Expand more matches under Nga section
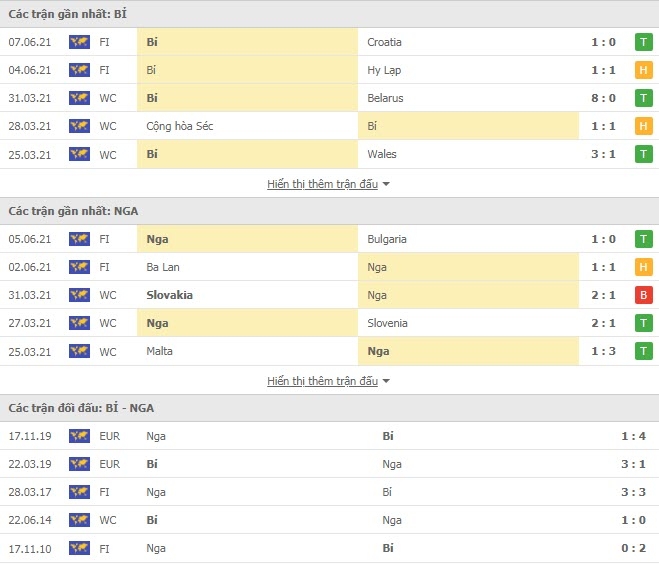The width and height of the screenshot is (659, 564). (322, 381)
